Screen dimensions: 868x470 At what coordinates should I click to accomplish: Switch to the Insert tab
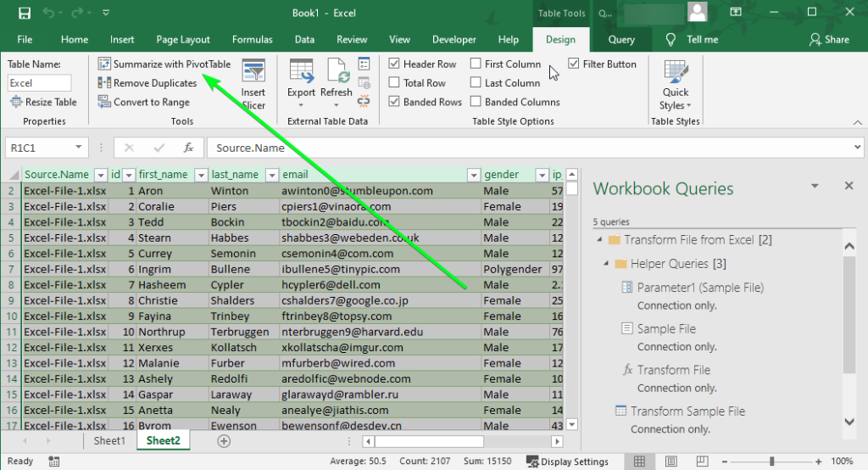tap(122, 39)
